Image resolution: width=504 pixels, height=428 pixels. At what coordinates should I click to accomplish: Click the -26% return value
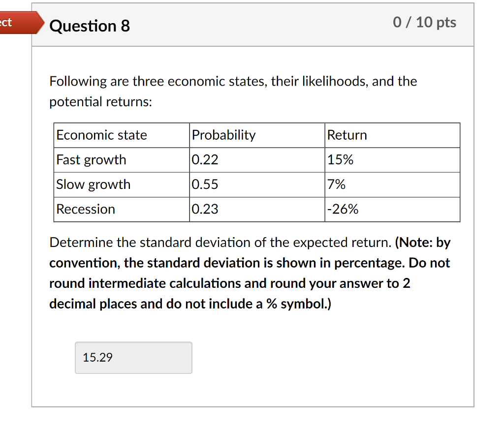[x=342, y=209]
